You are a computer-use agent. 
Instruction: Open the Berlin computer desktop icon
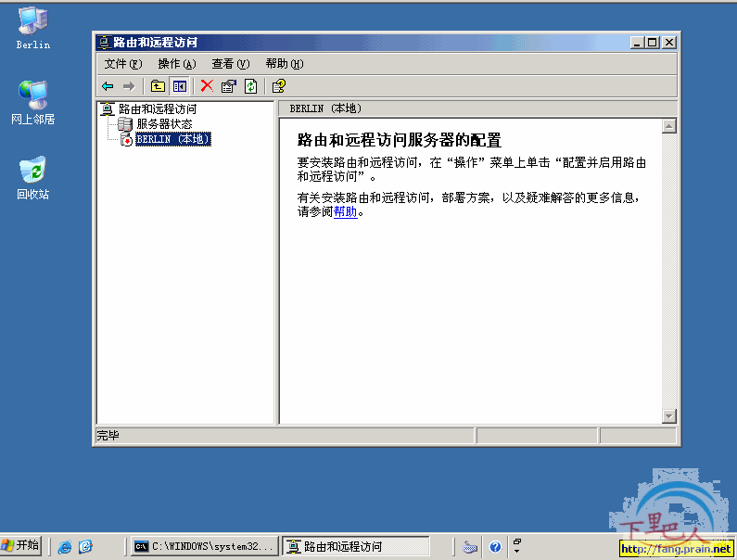(x=32, y=28)
